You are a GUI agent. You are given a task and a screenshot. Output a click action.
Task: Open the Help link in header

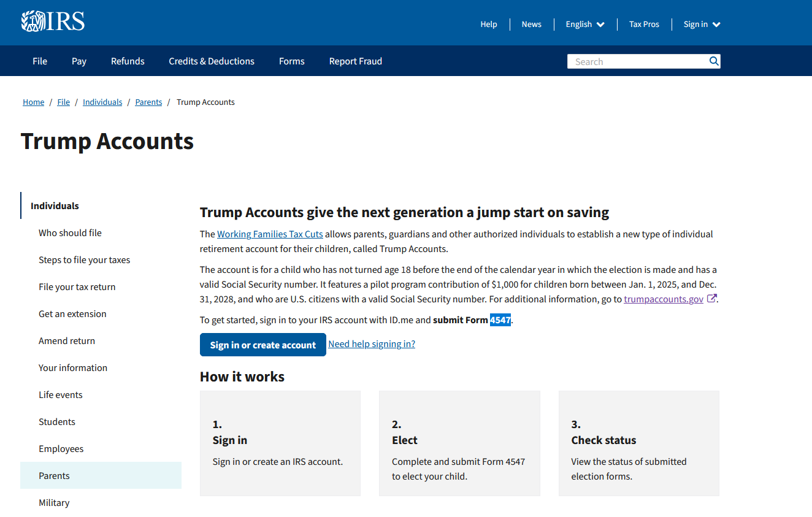click(489, 25)
